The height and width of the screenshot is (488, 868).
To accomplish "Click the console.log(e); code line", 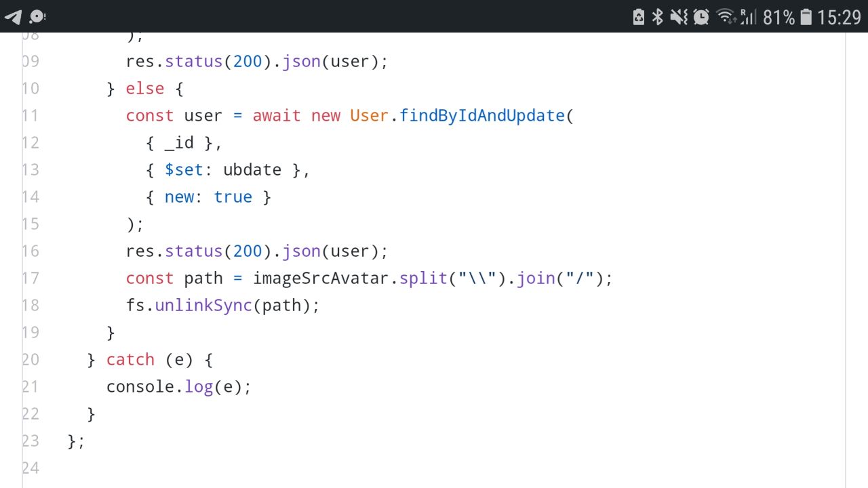I will click(179, 387).
